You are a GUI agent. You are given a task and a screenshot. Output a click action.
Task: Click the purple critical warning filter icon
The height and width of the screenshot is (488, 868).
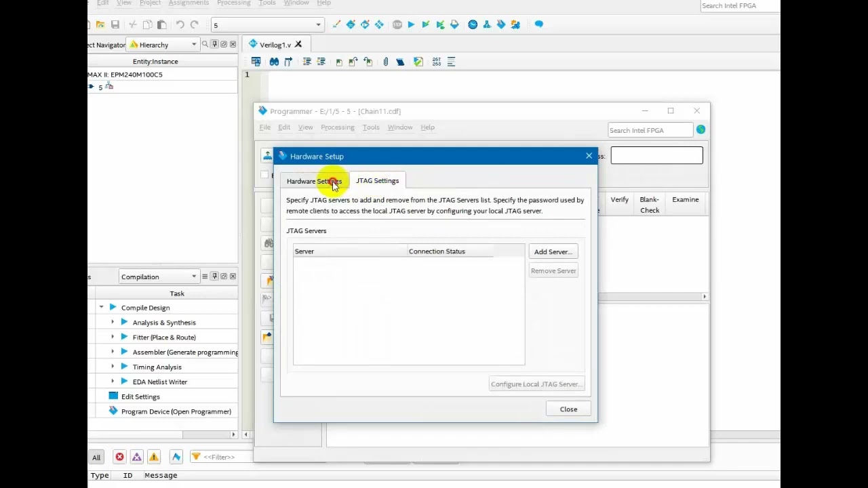136,457
